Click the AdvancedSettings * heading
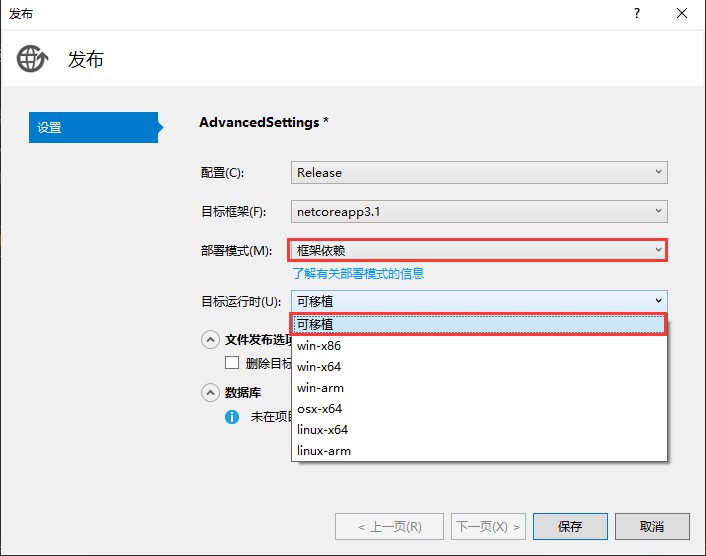This screenshot has width=706, height=556. point(264,122)
